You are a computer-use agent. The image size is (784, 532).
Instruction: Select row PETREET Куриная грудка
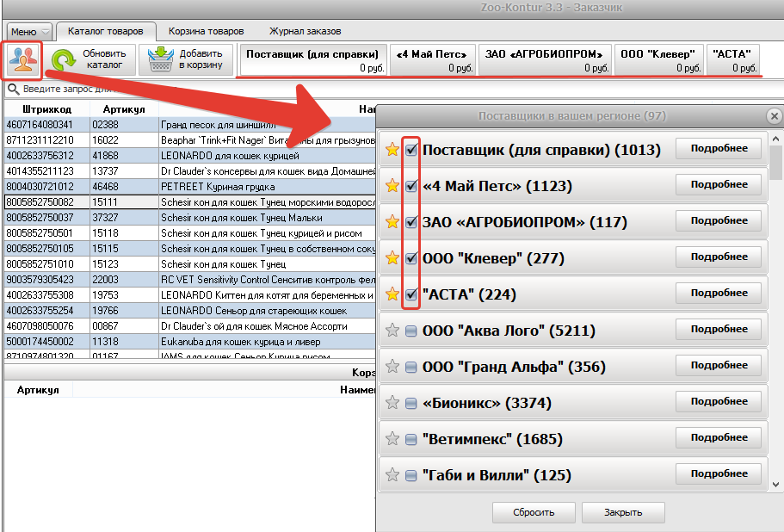tap(190, 187)
